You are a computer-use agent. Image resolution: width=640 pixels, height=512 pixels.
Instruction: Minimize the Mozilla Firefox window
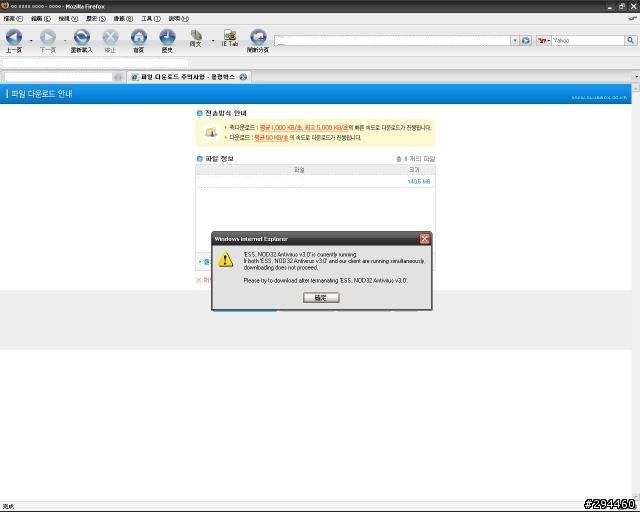[x=611, y=7]
